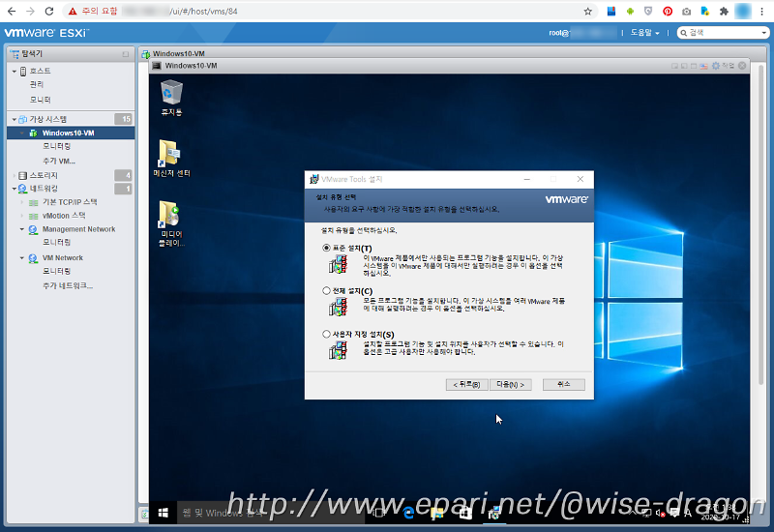
Task: Open the Chrome three-dot menu
Action: 761,12
